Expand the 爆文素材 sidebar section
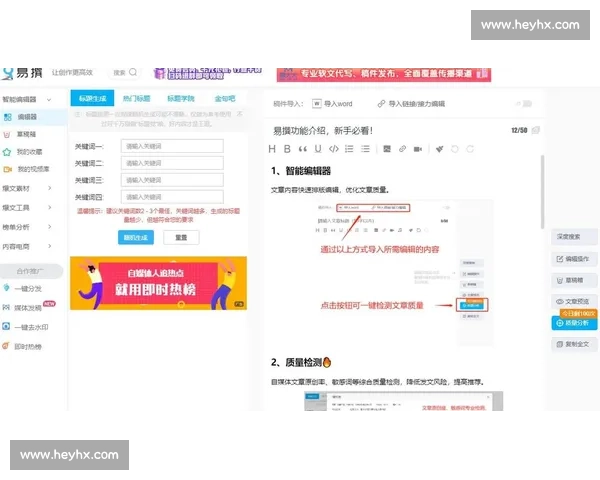 pos(49,188)
